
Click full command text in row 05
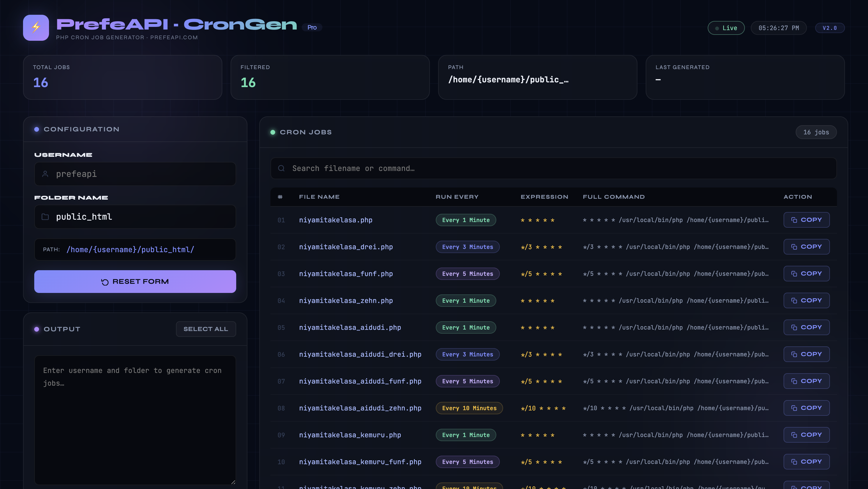[676, 327]
